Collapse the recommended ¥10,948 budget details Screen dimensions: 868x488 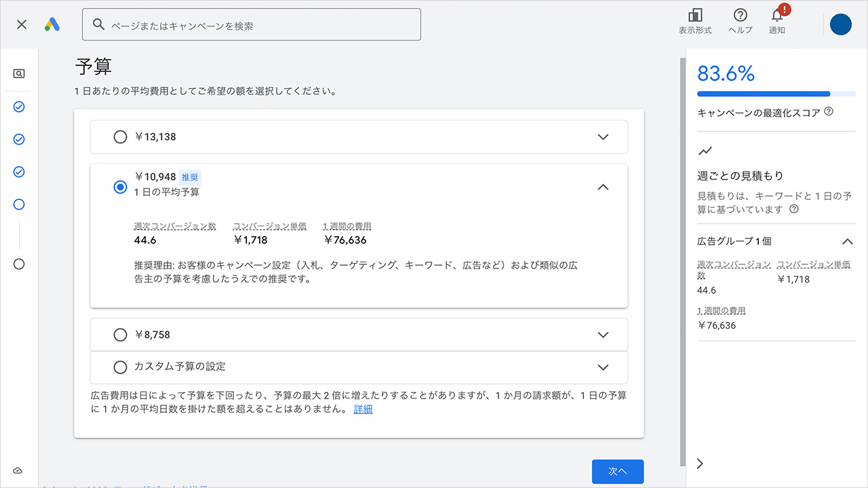[x=603, y=187]
